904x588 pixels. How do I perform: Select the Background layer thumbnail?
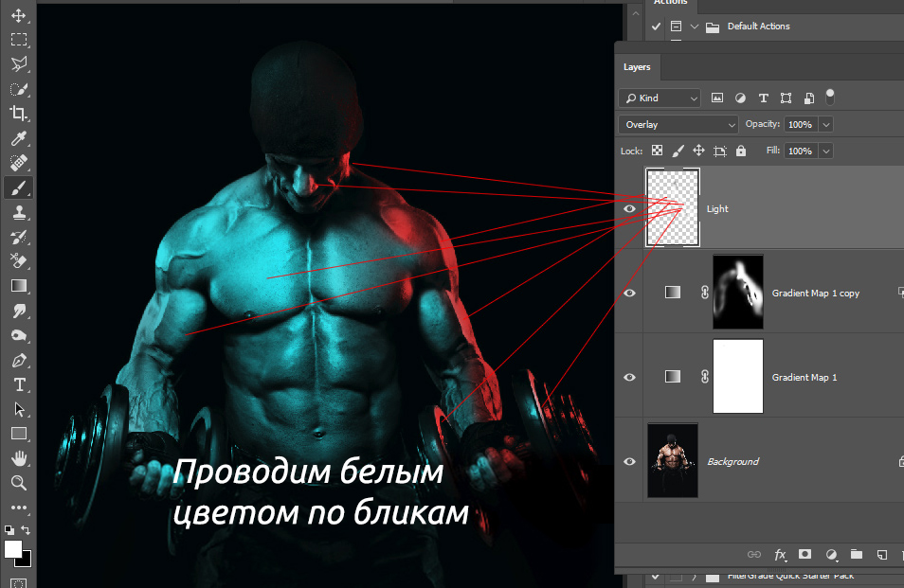coord(673,460)
